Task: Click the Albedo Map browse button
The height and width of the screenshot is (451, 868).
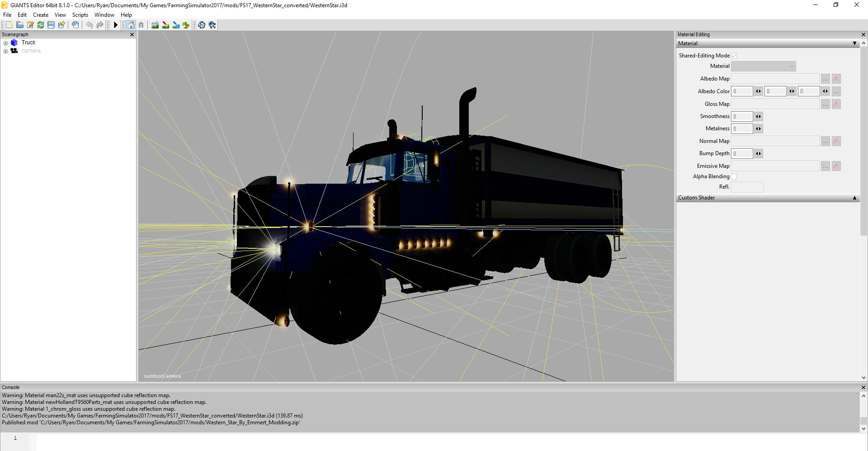Action: [x=825, y=79]
